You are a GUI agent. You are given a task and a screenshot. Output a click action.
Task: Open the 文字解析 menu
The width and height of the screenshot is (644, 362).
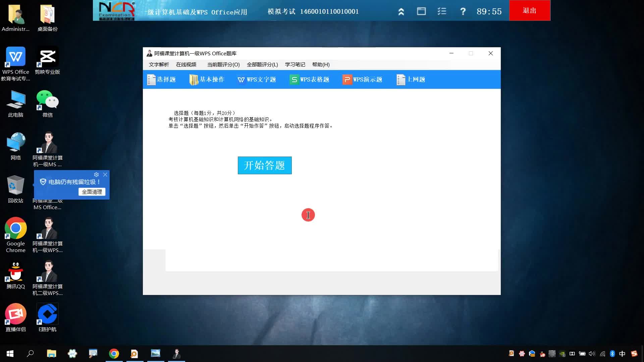click(159, 64)
